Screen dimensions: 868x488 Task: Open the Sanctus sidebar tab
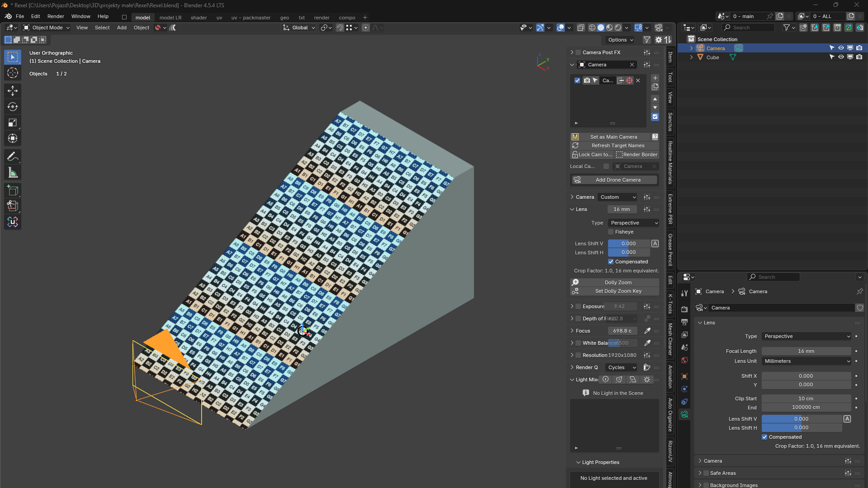pos(670,122)
